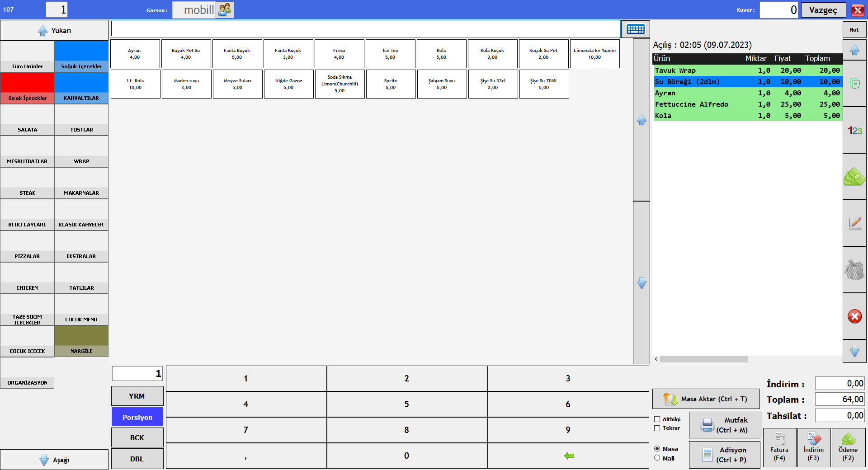Enable the Tekrar checkbox

click(x=657, y=428)
